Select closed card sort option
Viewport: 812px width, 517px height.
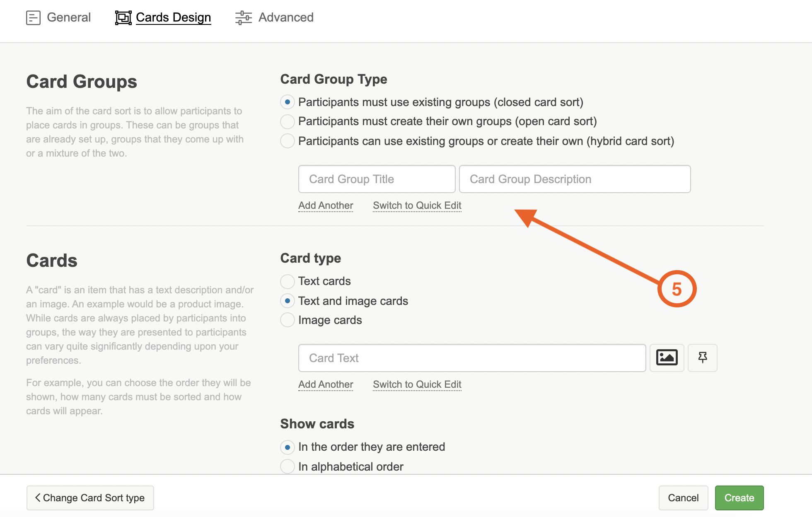(287, 102)
